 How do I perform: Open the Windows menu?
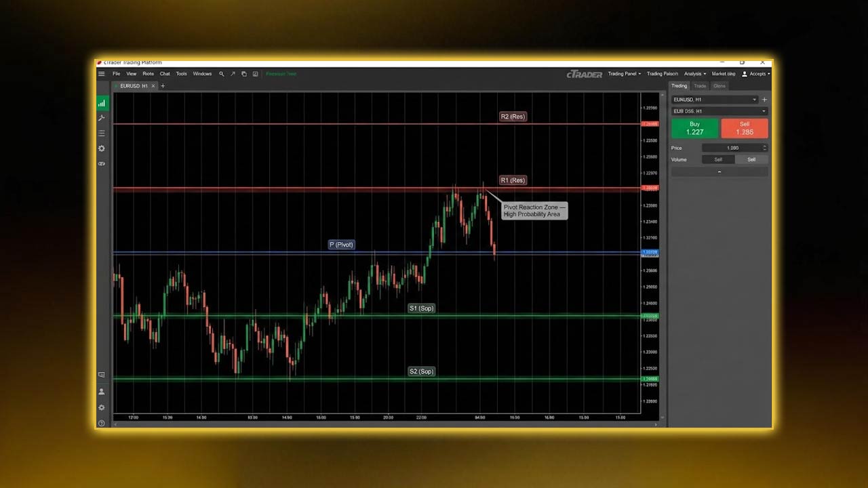point(202,74)
